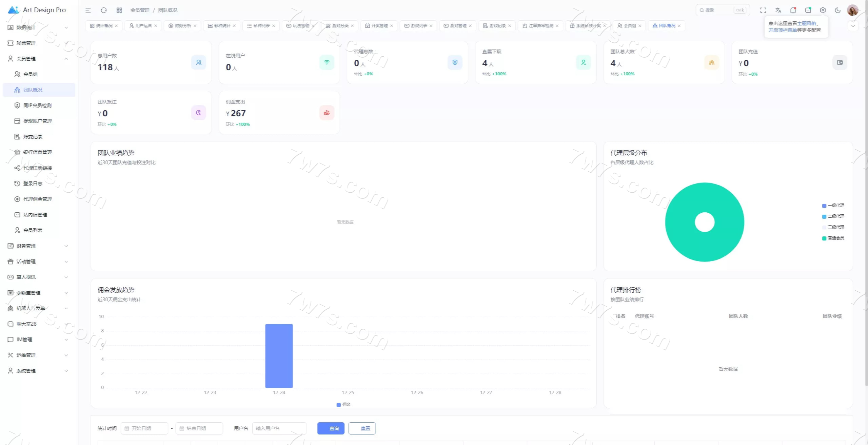The width and height of the screenshot is (868, 445).
Task: Open the language translation switcher
Action: [778, 10]
